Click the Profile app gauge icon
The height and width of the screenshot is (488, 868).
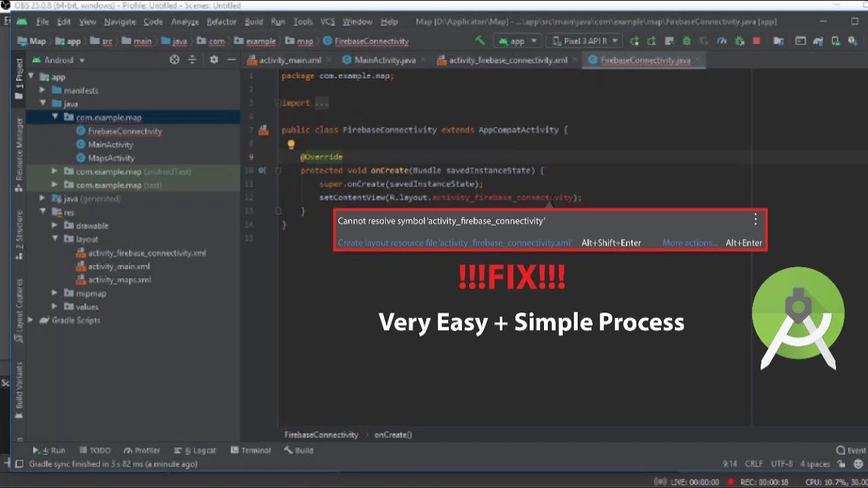(722, 41)
